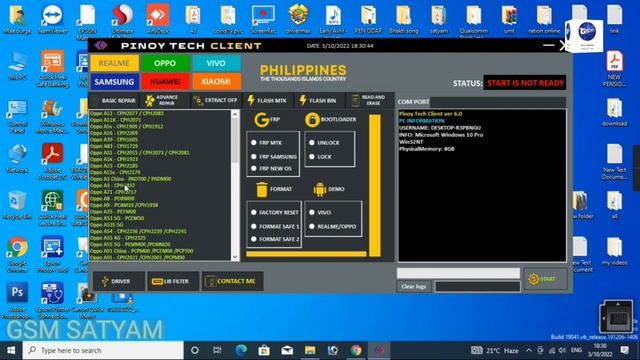The width and height of the screenshot is (640, 360).
Task: Select the SAMSUNG brand tab
Action: pyautogui.click(x=114, y=82)
